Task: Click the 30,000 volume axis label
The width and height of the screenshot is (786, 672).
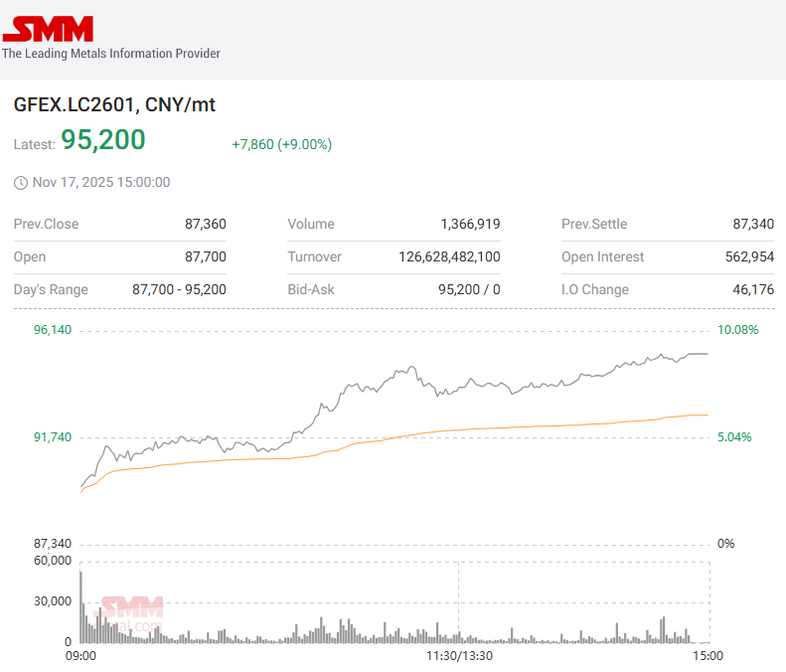Action: 53,601
